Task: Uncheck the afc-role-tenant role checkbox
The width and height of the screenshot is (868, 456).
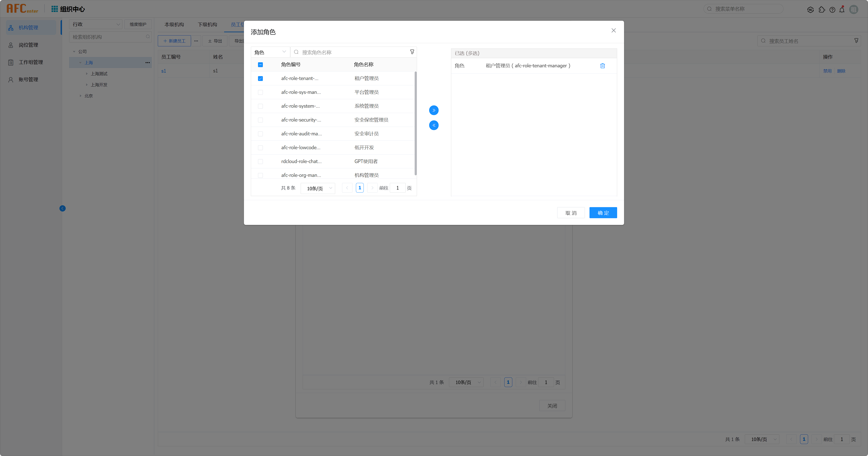Action: click(x=260, y=79)
